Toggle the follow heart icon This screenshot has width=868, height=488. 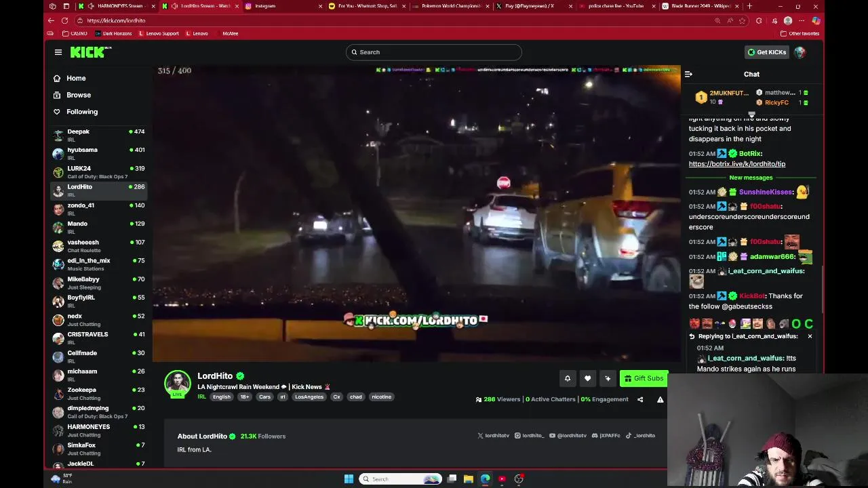click(588, 379)
